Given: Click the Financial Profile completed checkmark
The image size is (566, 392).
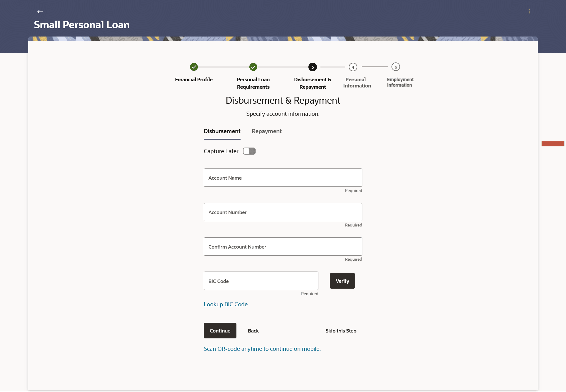Looking at the screenshot, I should [x=194, y=67].
